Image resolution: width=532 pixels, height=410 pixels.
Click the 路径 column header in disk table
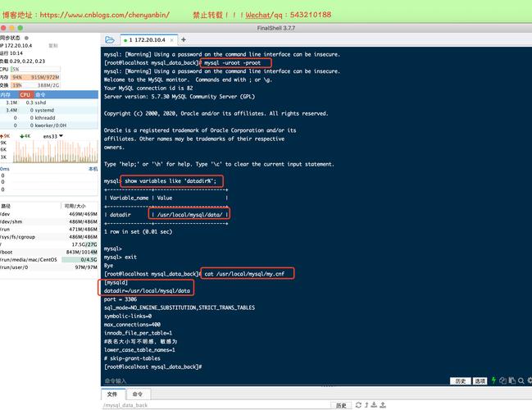pyautogui.click(x=30, y=206)
